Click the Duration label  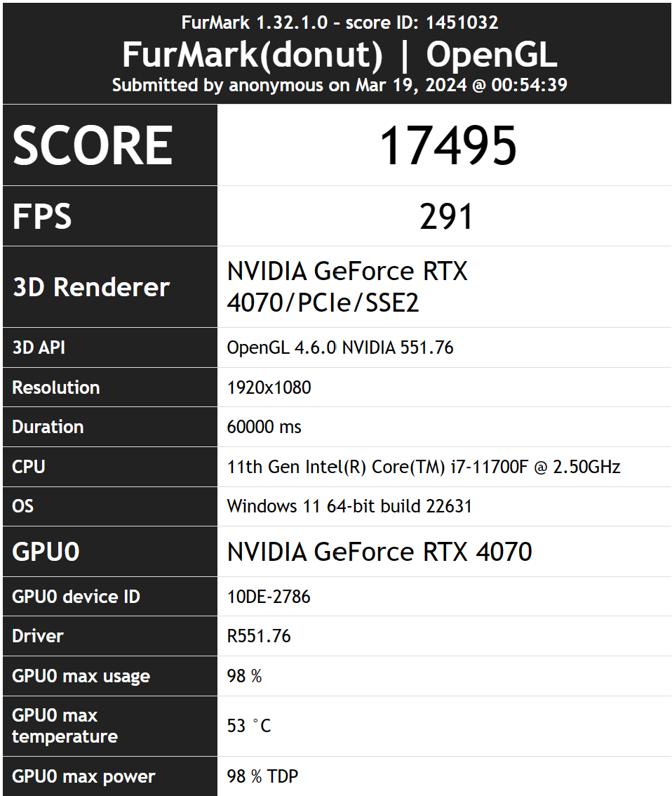[x=48, y=427]
